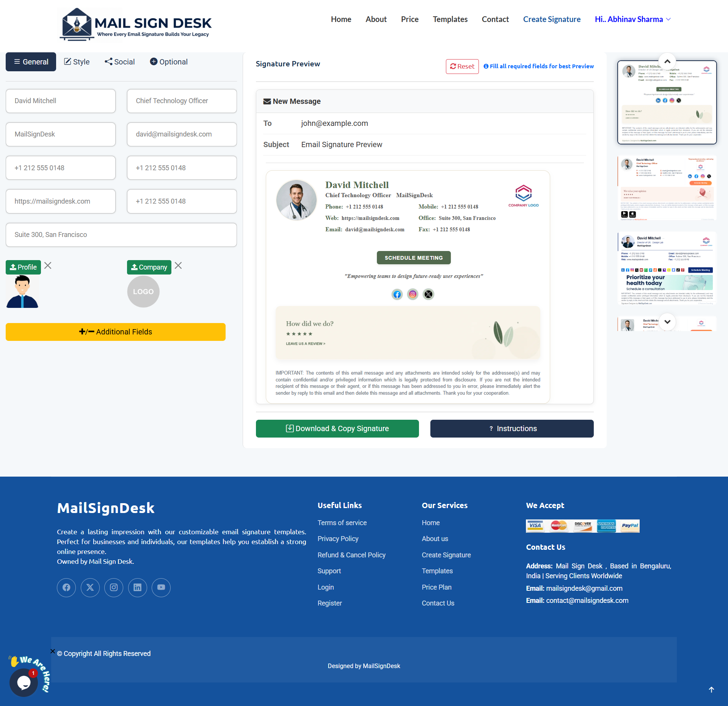Go to the Home menu item
This screenshot has height=706, width=728.
coord(341,19)
